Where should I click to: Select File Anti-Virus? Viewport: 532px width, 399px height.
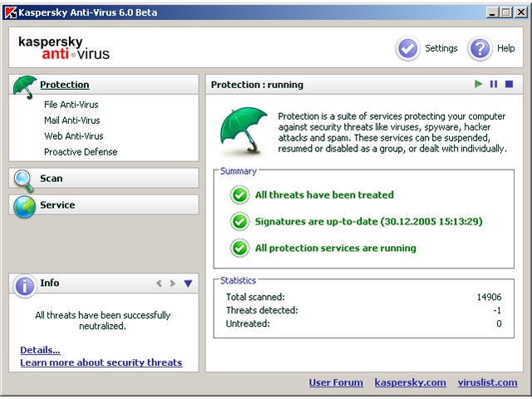[71, 105]
